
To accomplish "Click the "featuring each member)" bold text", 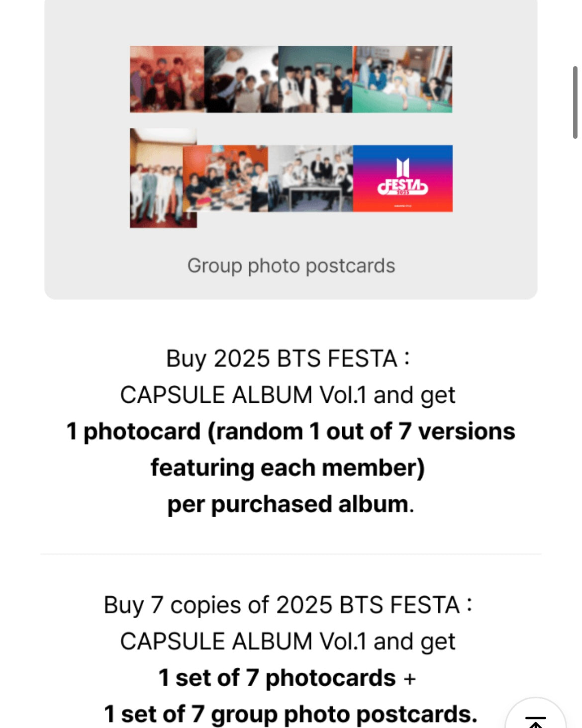I will point(288,468).
